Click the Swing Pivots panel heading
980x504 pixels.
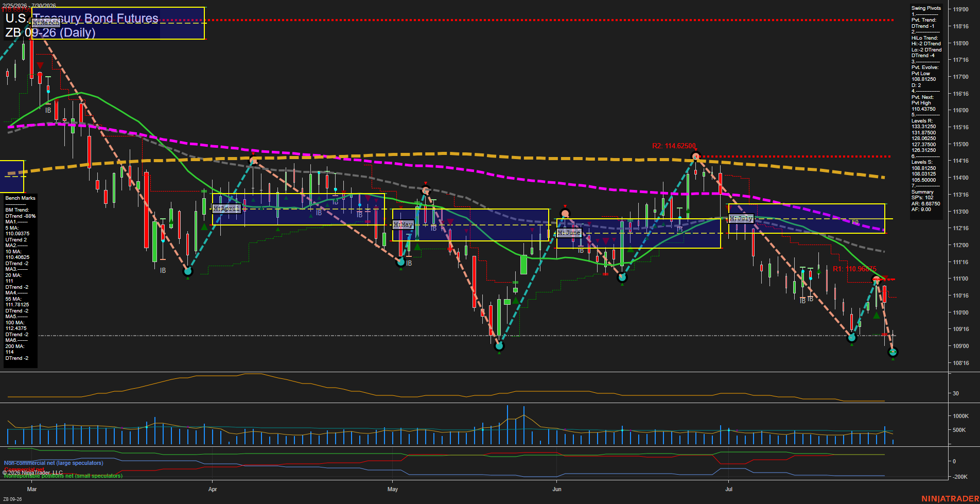click(x=926, y=8)
